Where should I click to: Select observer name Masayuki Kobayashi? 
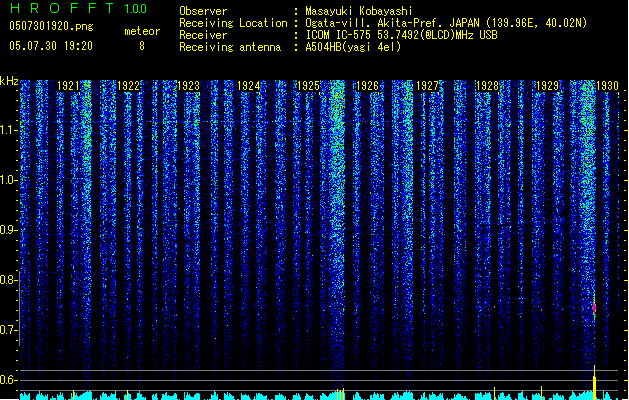[359, 11]
